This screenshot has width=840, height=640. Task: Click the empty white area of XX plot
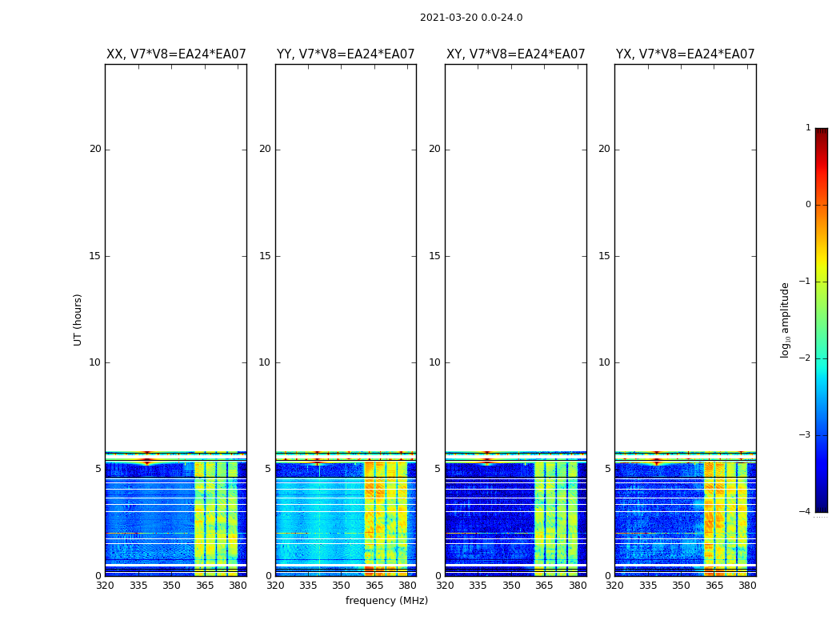[x=176, y=257]
